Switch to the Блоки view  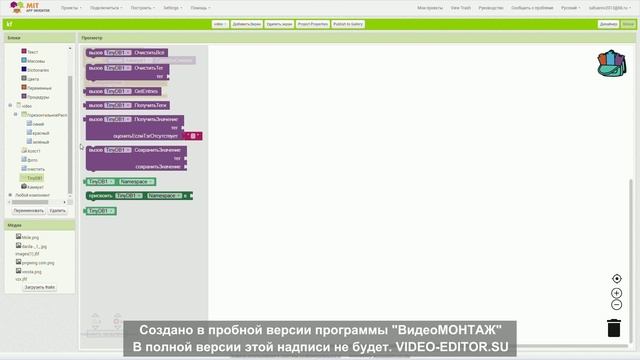click(628, 24)
